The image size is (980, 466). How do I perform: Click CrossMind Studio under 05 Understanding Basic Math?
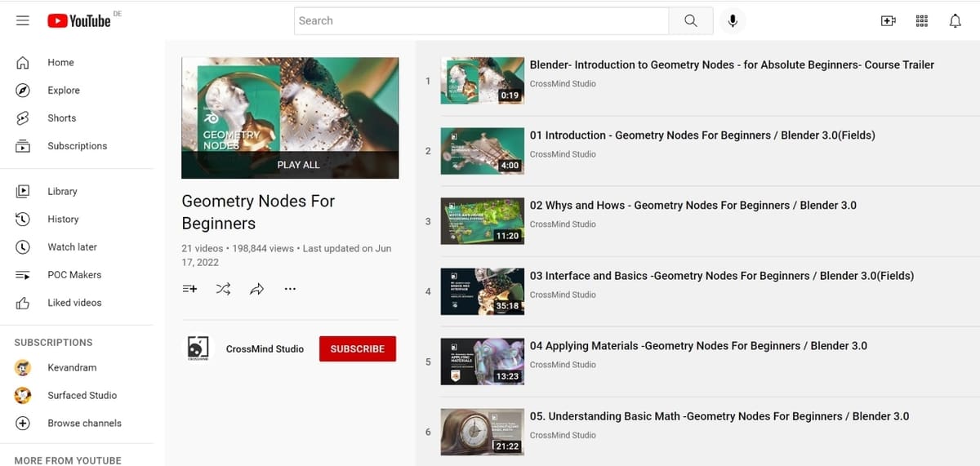pos(563,435)
